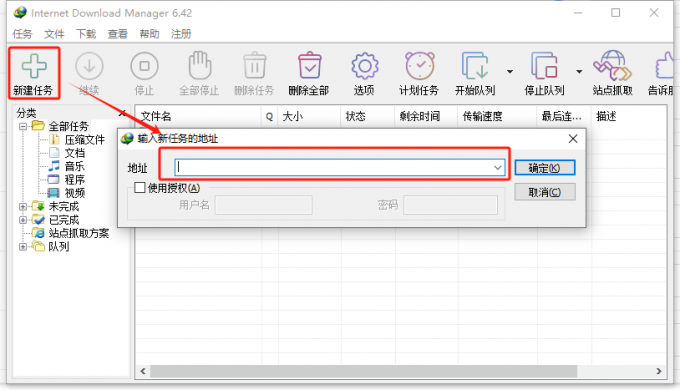Expand the 已完成 tree node
This screenshot has height=390, width=680.
click(x=23, y=220)
